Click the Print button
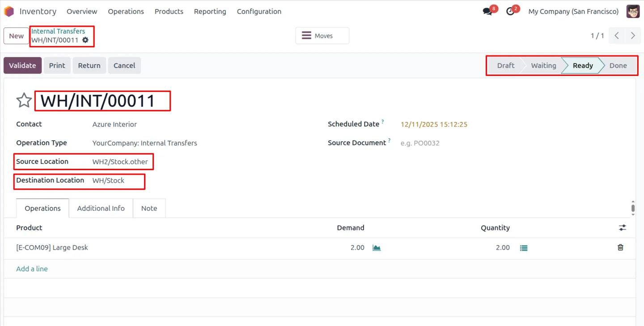 coord(57,66)
